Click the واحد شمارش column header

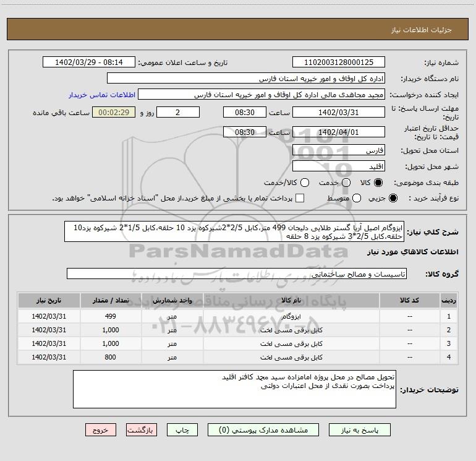click(x=172, y=300)
